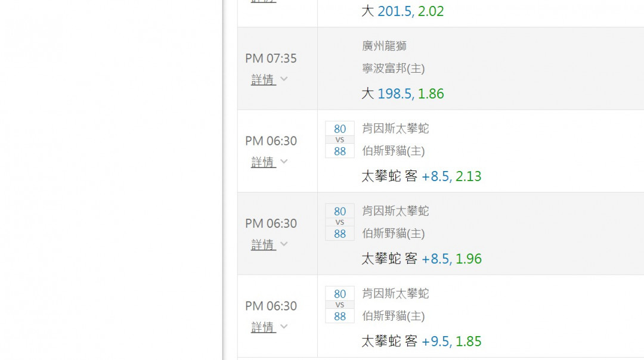644x360 pixels.
Task: Click score box 80 vs 88 in 1.85 row
Action: (x=340, y=305)
